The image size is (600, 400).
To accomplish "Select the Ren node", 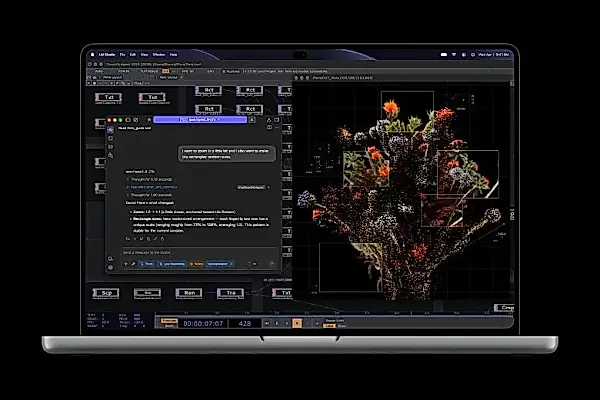I will coord(189,293).
